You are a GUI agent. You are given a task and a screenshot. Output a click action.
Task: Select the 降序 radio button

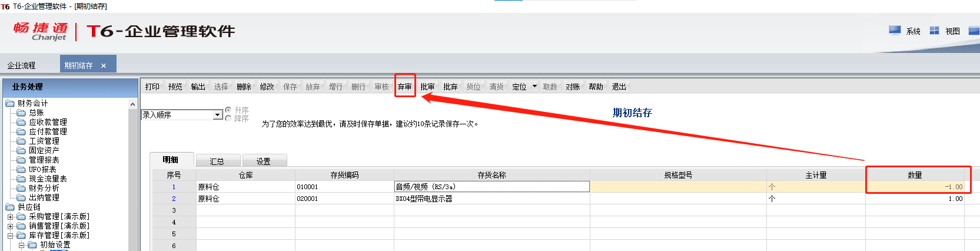[x=228, y=118]
